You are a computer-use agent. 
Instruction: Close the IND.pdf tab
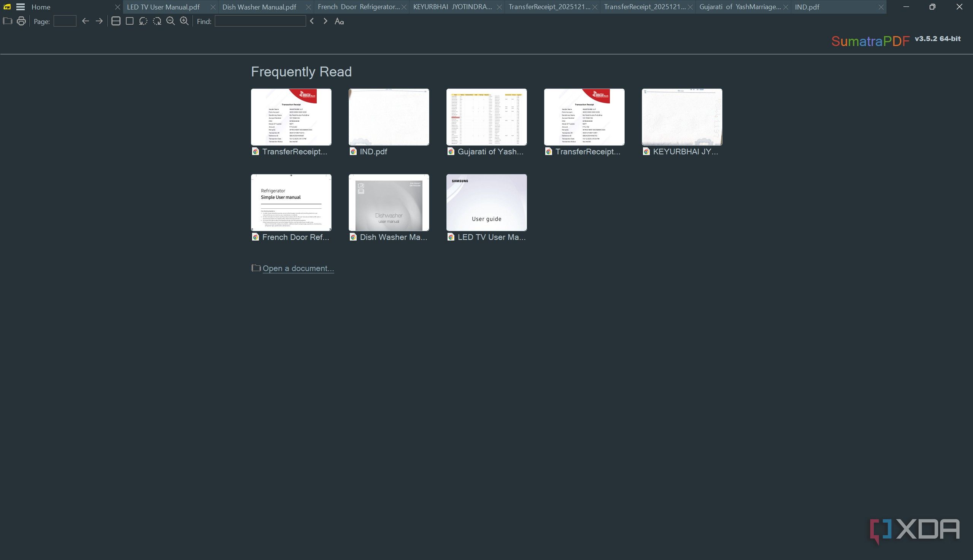pos(881,7)
